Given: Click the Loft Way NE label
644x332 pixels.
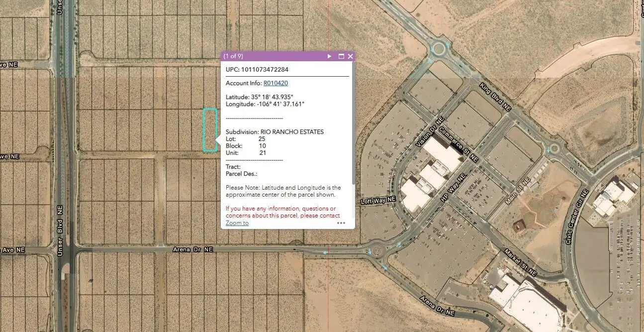Looking at the screenshot, I should pyautogui.click(x=377, y=201).
